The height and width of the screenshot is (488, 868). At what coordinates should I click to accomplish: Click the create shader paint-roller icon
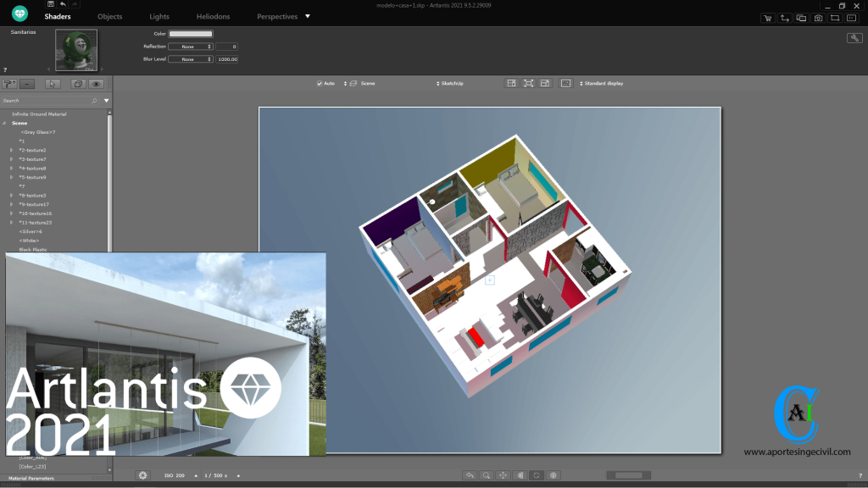pyautogui.click(x=10, y=84)
